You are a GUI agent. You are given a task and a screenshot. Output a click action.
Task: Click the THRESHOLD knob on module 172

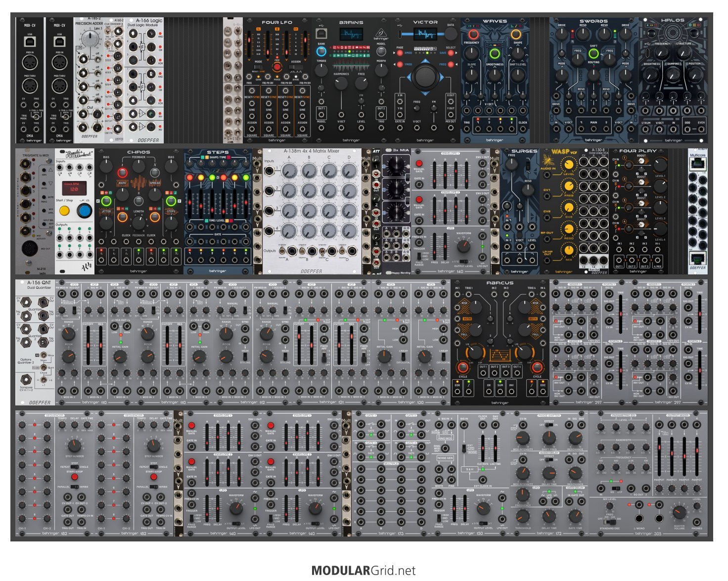523,516
